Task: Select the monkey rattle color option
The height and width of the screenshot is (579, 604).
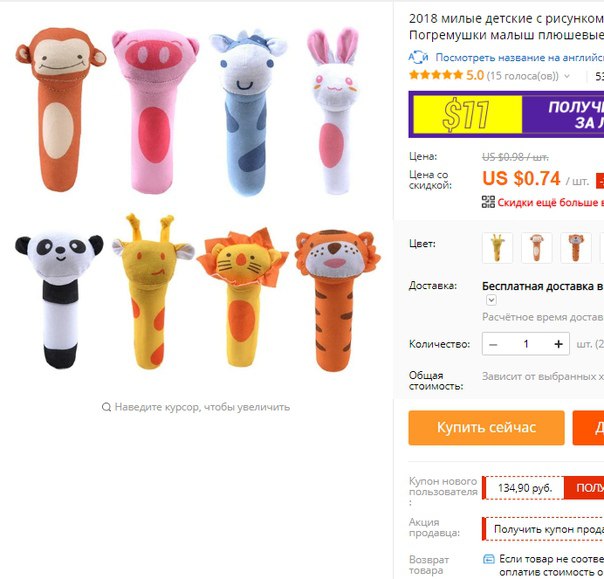Action: pos(537,248)
